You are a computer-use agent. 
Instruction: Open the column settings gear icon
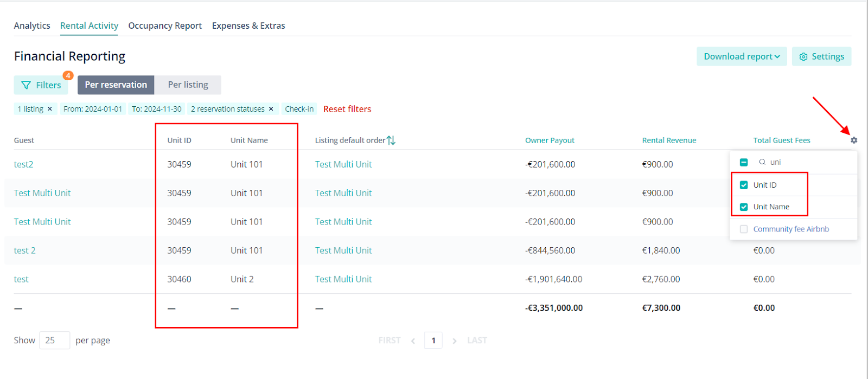point(854,140)
